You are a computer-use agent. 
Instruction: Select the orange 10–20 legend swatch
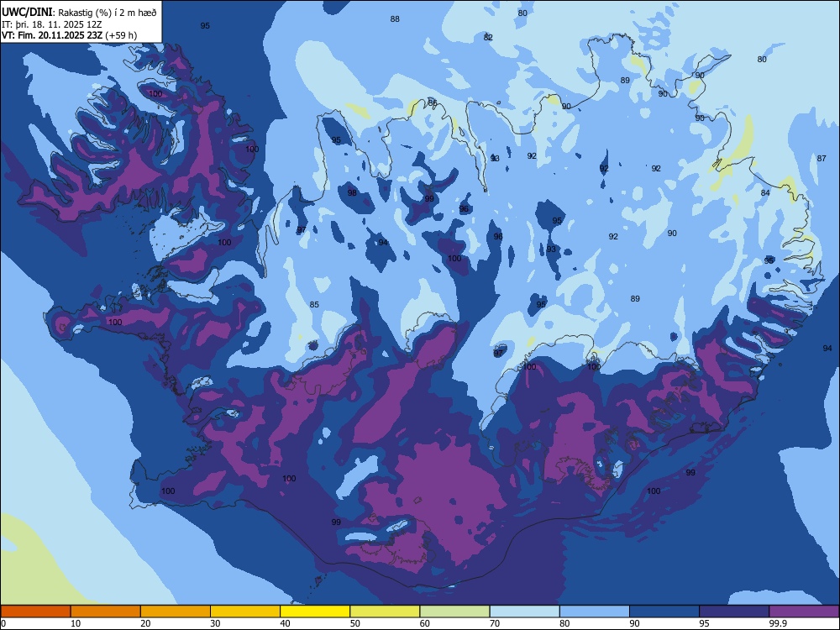106,612
